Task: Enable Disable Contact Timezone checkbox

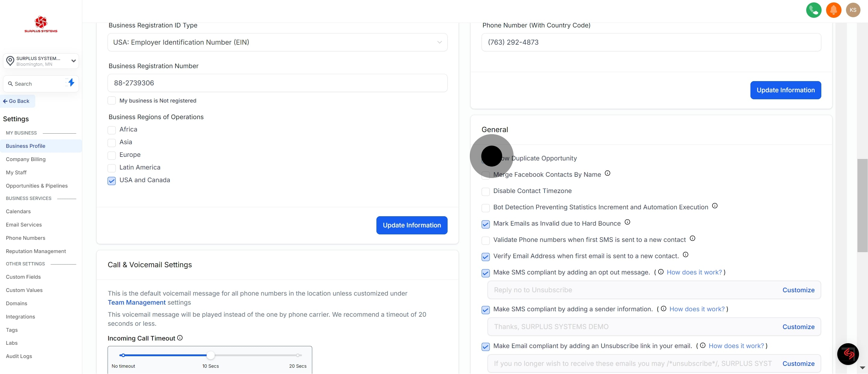Action: point(485,192)
